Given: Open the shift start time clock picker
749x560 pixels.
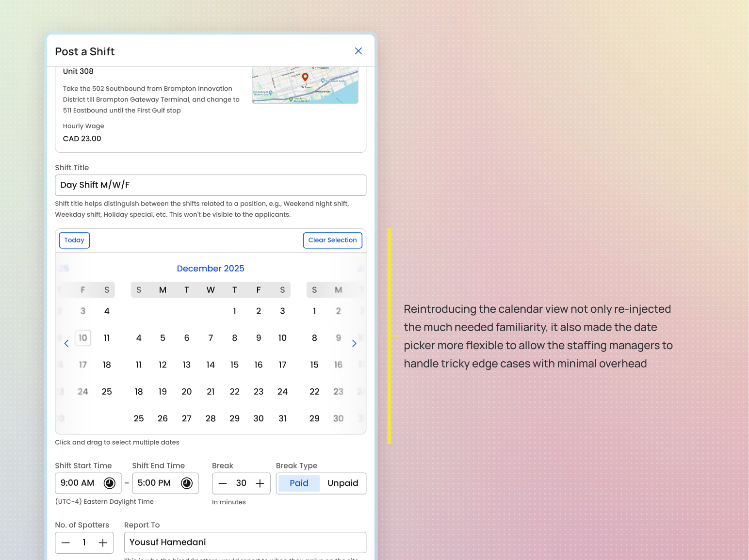Looking at the screenshot, I should [x=109, y=483].
